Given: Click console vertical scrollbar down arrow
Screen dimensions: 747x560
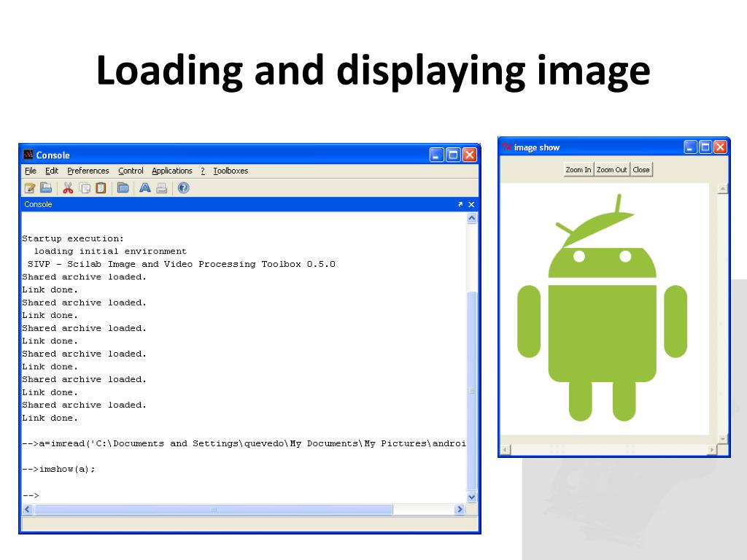Looking at the screenshot, I should pos(472,497).
